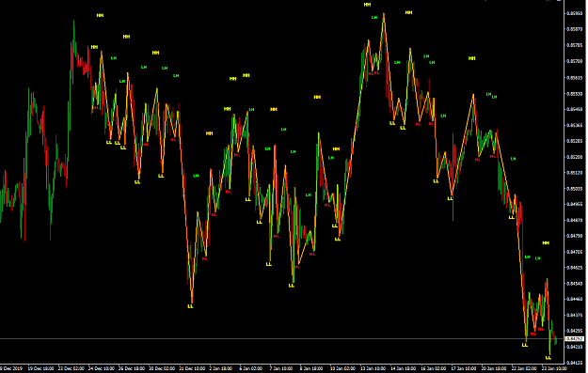Click the '31 Dec 10:00' time axis label
This screenshot has height=373, width=588.
tap(192, 368)
